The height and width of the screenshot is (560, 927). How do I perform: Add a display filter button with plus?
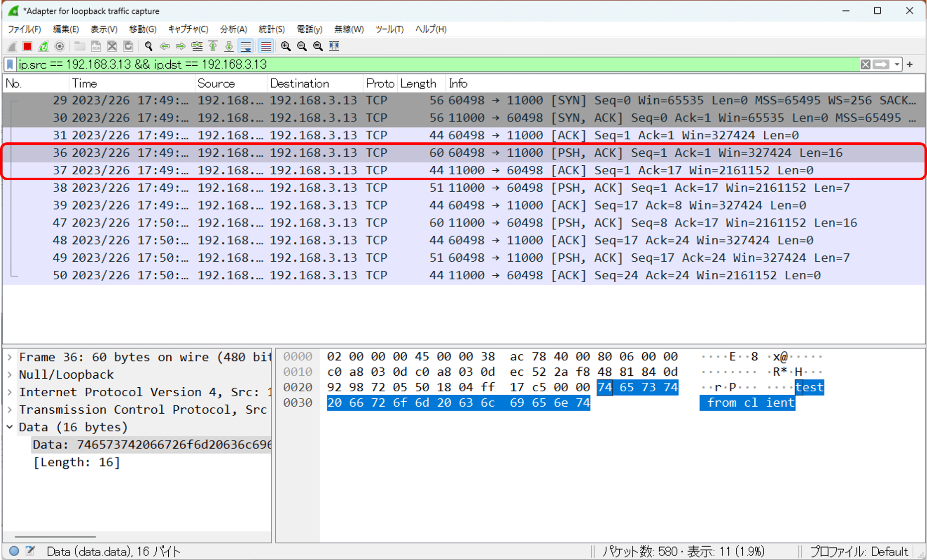point(910,64)
